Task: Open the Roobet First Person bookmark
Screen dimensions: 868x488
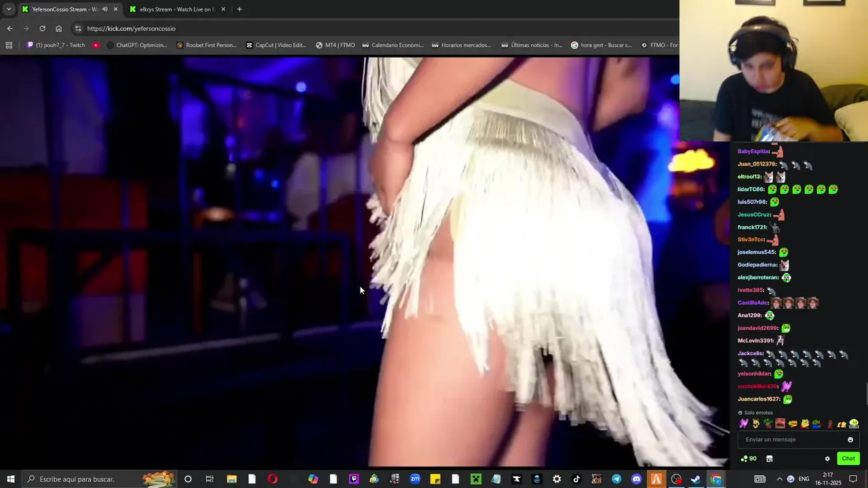Action: (x=206, y=45)
